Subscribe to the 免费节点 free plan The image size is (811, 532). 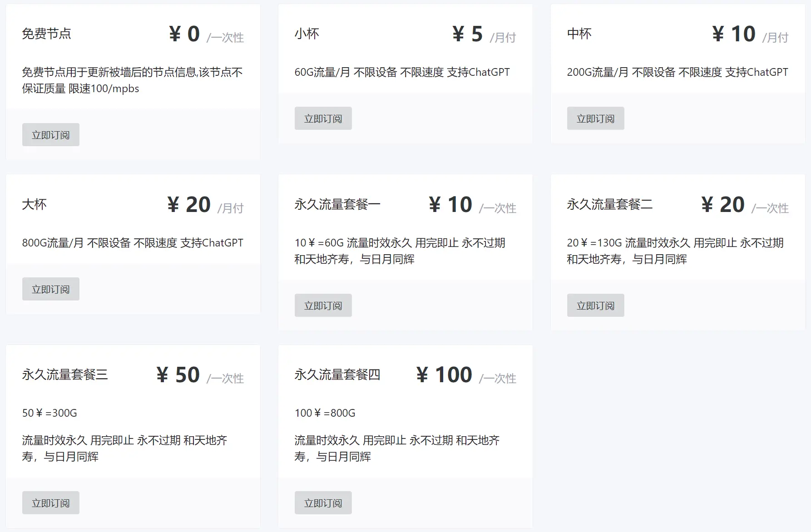click(x=51, y=135)
